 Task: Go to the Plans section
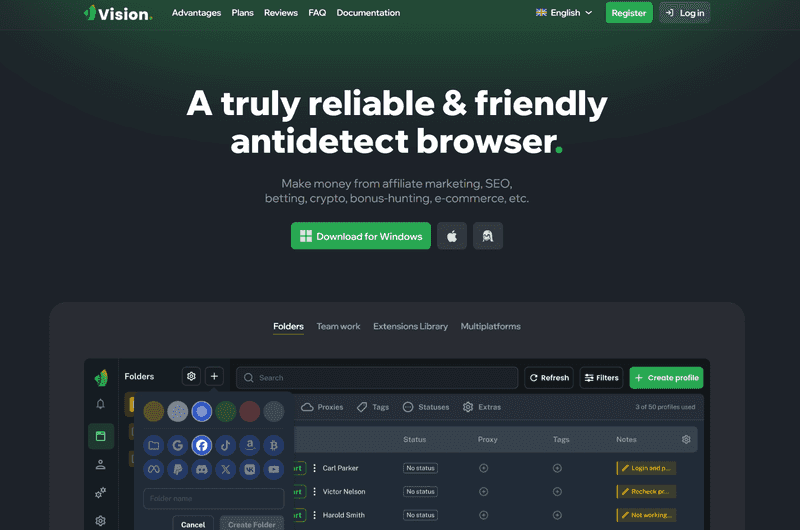coord(242,13)
